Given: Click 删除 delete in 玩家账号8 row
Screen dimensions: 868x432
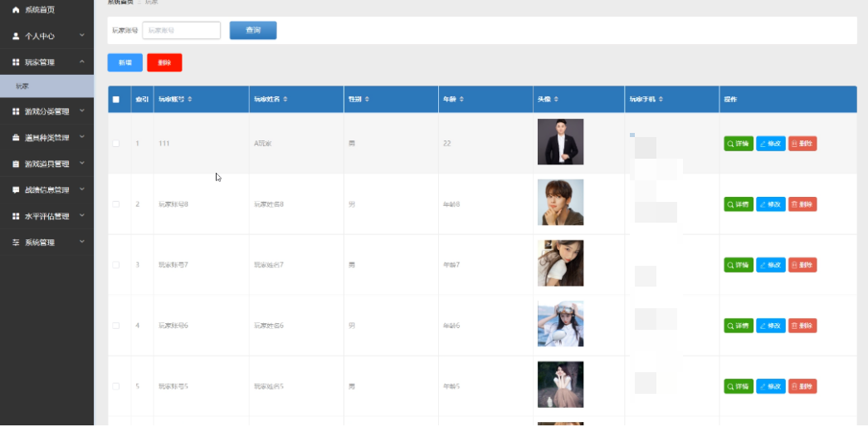Looking at the screenshot, I should (802, 204).
